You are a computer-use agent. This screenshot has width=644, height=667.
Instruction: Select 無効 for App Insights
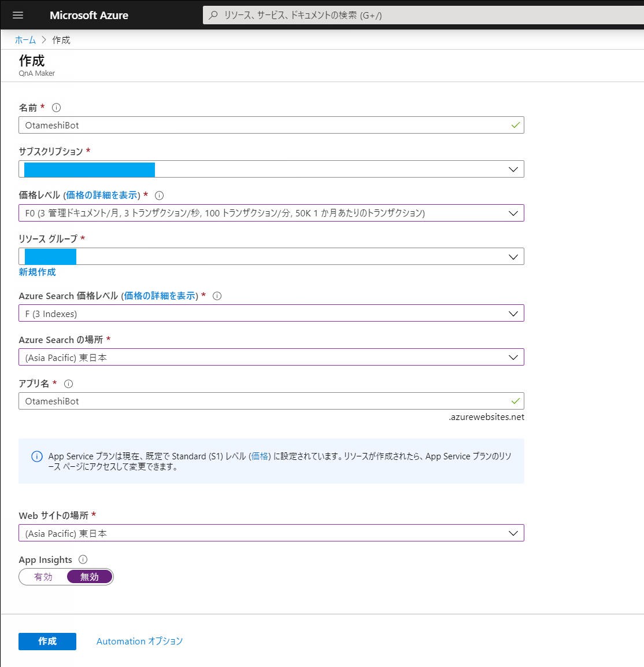[90, 577]
